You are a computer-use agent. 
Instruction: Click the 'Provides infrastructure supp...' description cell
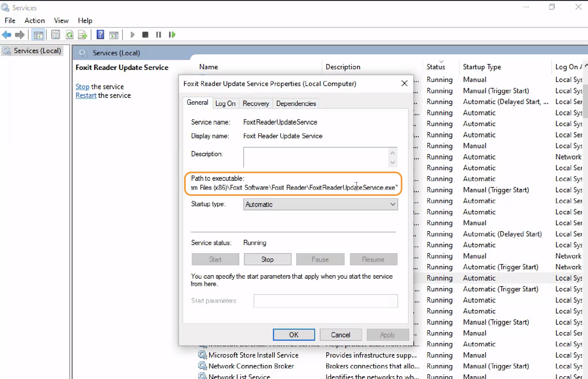371,355
